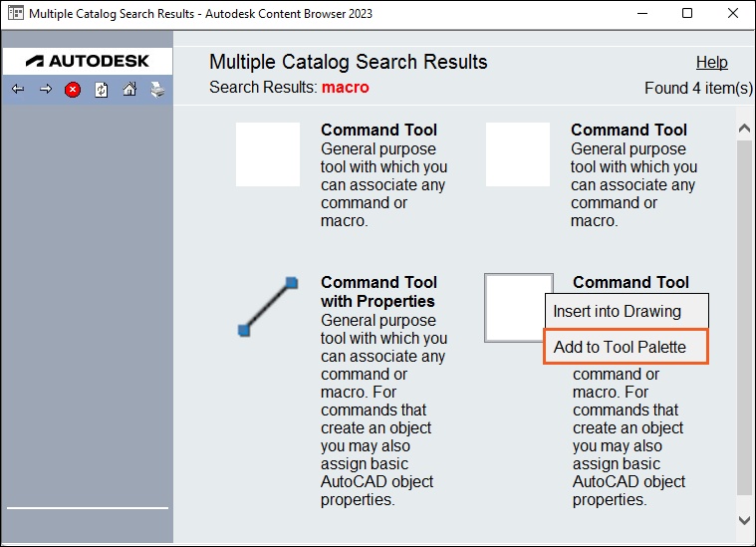
Task: Click the Multiple Catalog Search Results heading
Action: click(x=348, y=62)
